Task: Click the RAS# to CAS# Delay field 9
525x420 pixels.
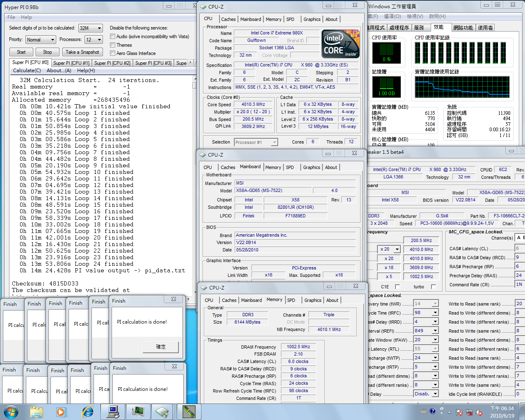Action: 519,258
